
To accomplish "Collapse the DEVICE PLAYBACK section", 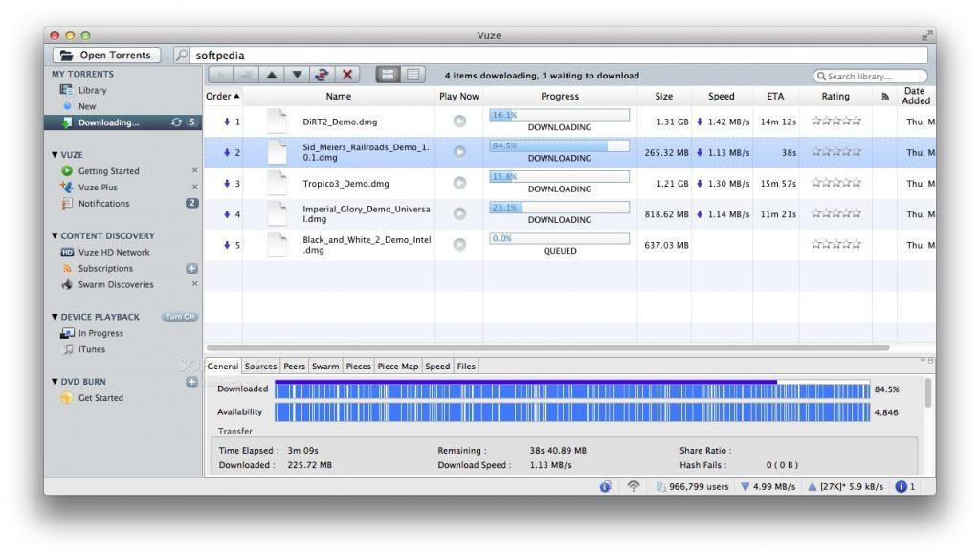I will tap(55, 317).
